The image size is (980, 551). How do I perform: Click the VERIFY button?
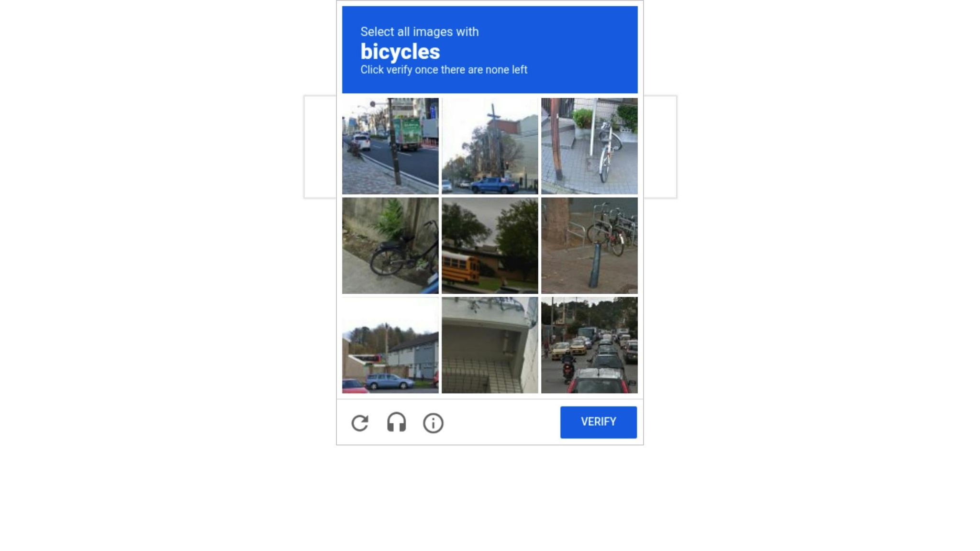(x=598, y=422)
